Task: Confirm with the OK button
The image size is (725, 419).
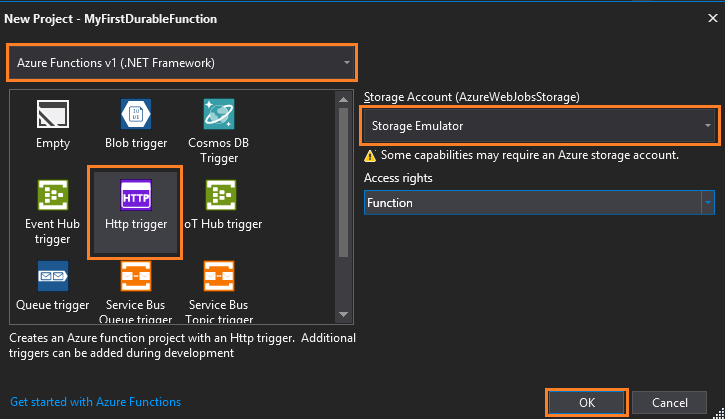Action: 587,402
